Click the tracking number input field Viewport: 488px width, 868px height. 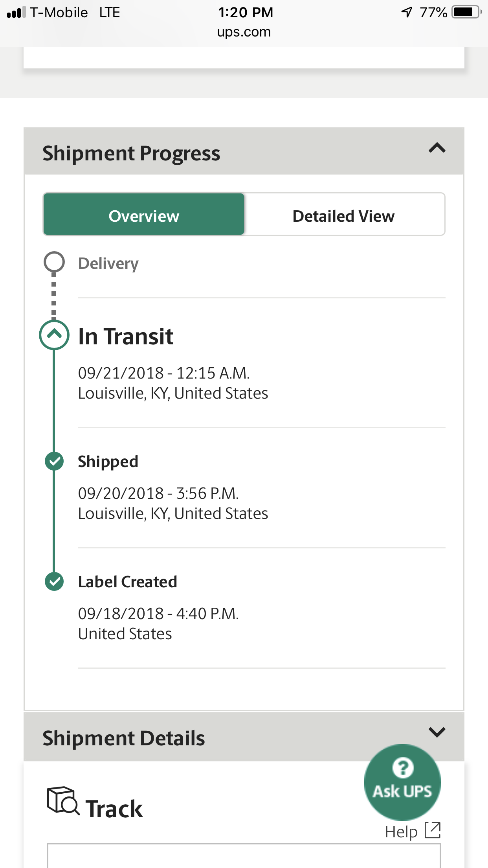(244, 856)
